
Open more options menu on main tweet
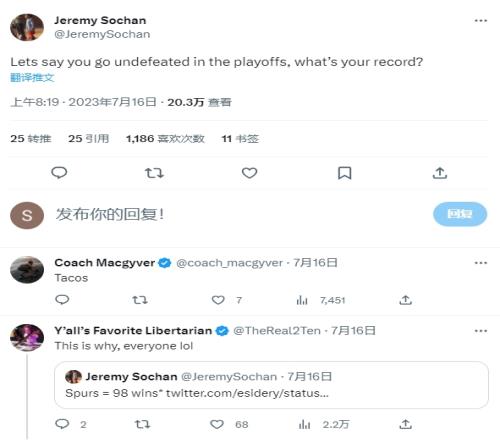pyautogui.click(x=481, y=21)
